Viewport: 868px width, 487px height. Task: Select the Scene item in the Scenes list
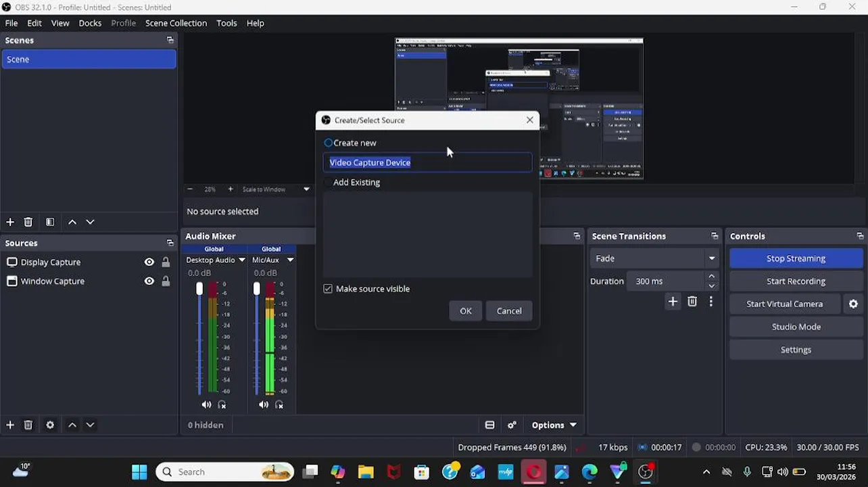(x=89, y=60)
